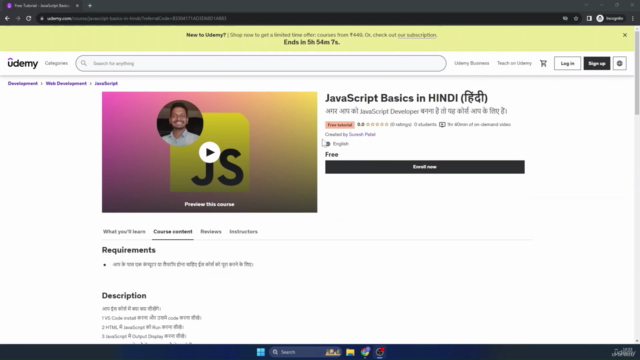640x360 pixels.
Task: Select the Free Tutorial browser tab
Action: click(x=42, y=6)
